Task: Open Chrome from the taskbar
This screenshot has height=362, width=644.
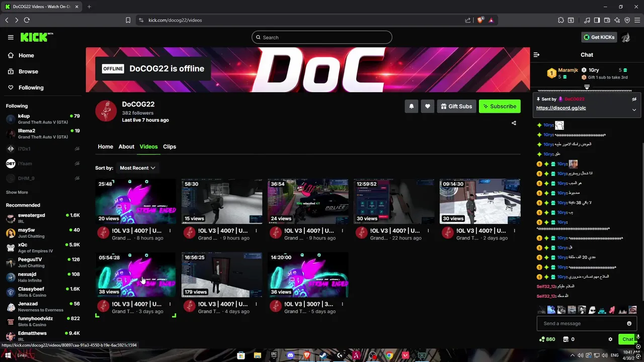Action: pyautogui.click(x=389, y=355)
